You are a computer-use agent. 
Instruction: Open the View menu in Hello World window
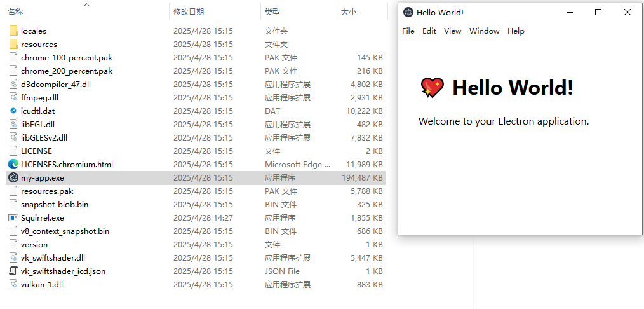point(453,31)
